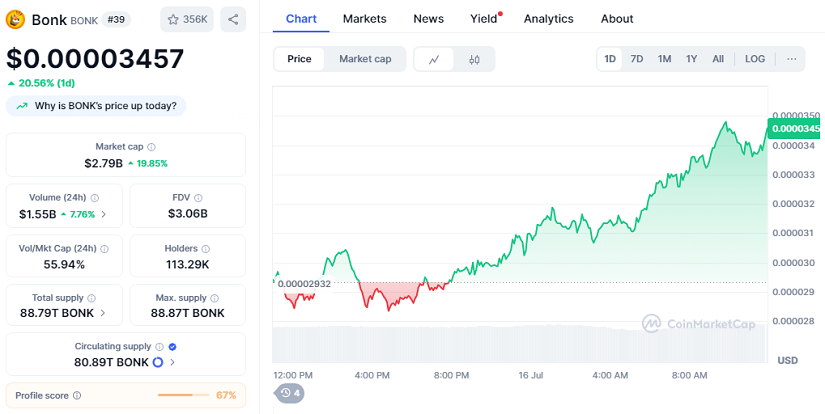
Task: Toggle LOG scale on chart
Action: point(754,59)
